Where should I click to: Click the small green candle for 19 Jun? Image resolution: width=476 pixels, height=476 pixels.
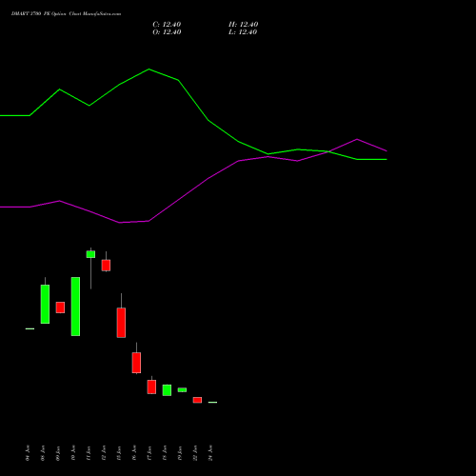click(182, 390)
